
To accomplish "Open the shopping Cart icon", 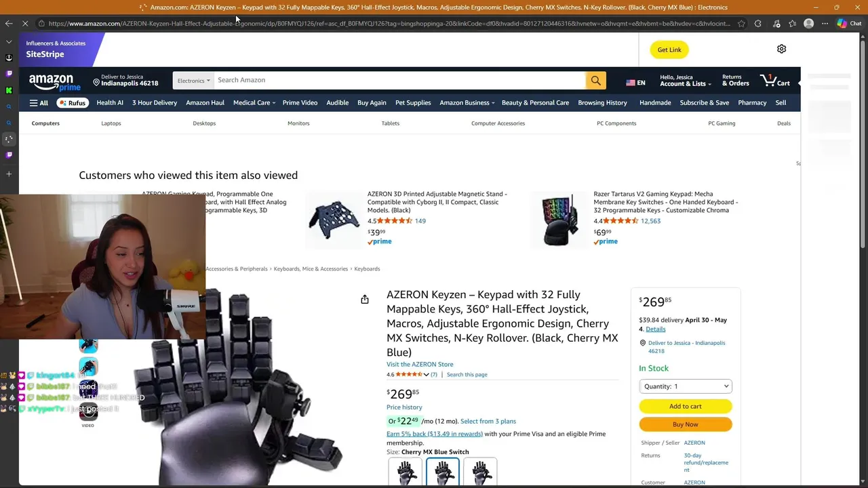I will click(775, 81).
